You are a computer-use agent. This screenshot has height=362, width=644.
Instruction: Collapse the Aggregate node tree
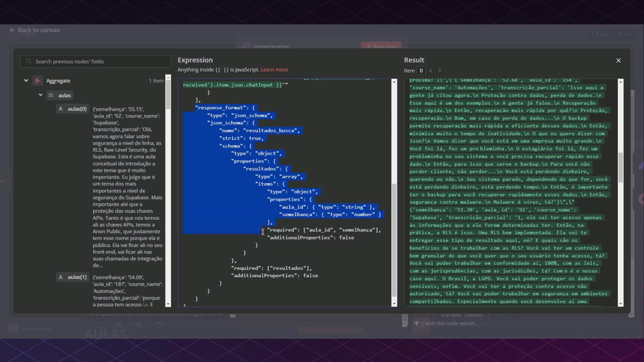[26, 81]
